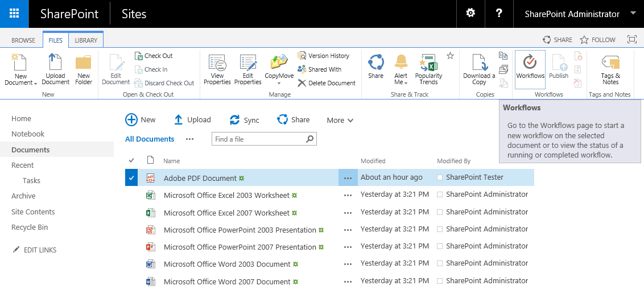Click Discard Check Out
This screenshot has height=294, width=644.
point(164,83)
